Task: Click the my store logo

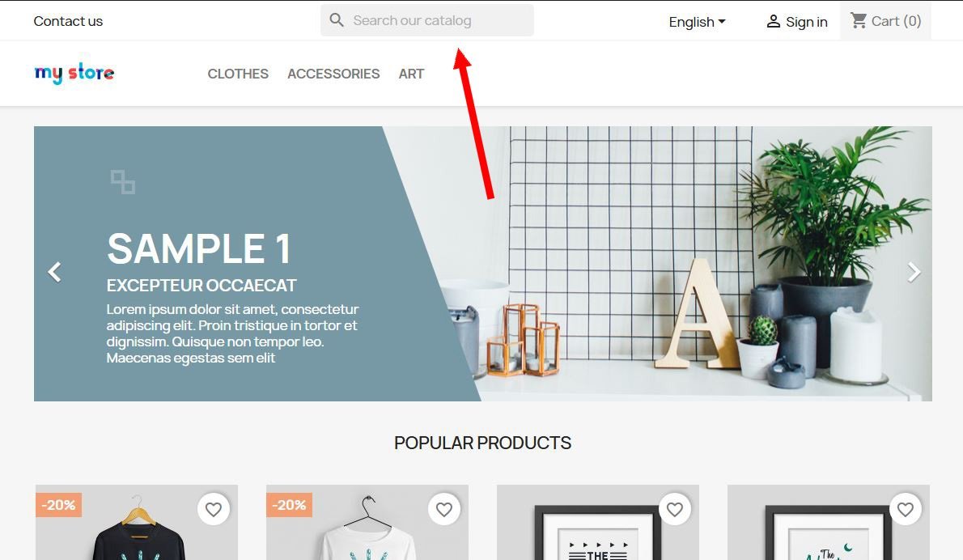Action: 74,73
